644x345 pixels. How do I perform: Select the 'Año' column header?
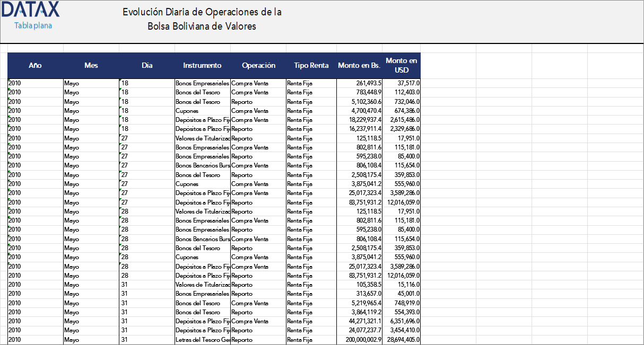[x=34, y=65]
